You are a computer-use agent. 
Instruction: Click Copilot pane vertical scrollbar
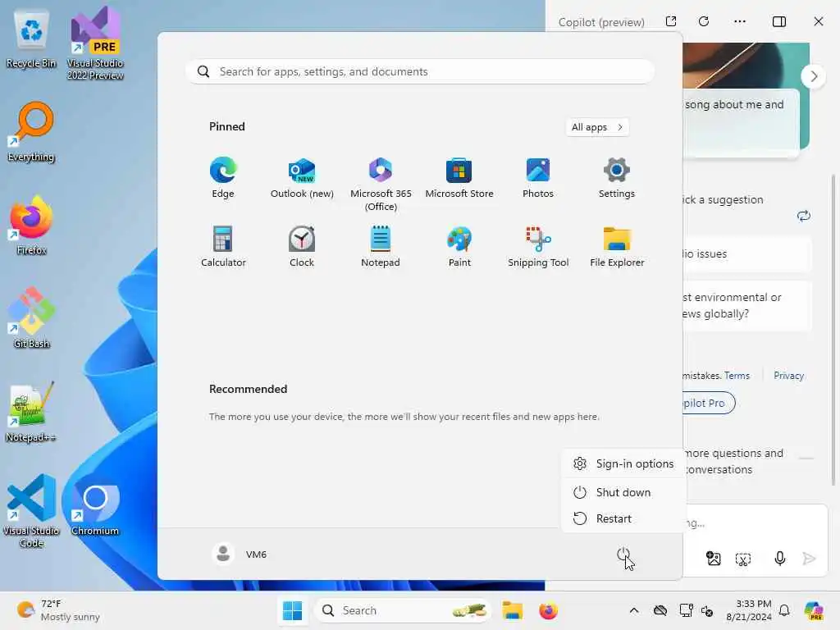click(833, 330)
